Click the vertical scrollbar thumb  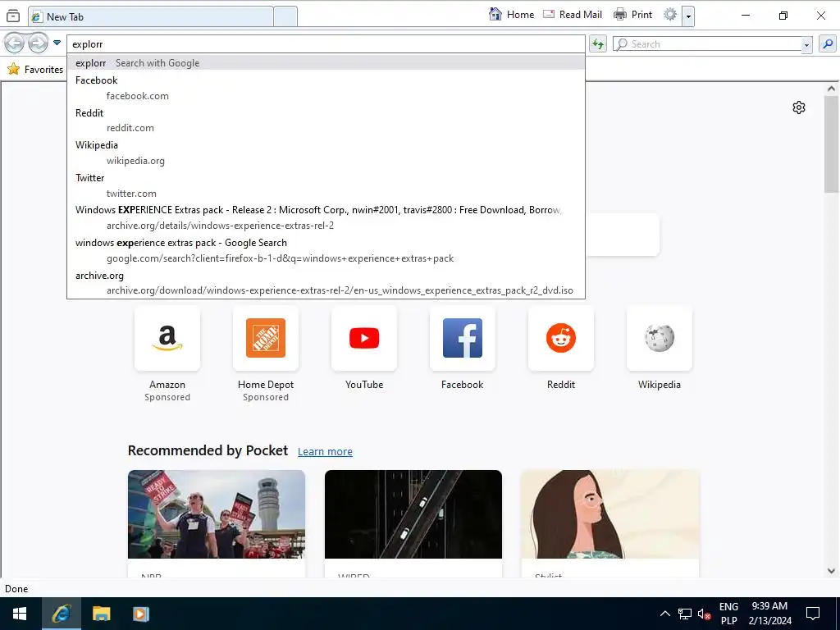831,144
